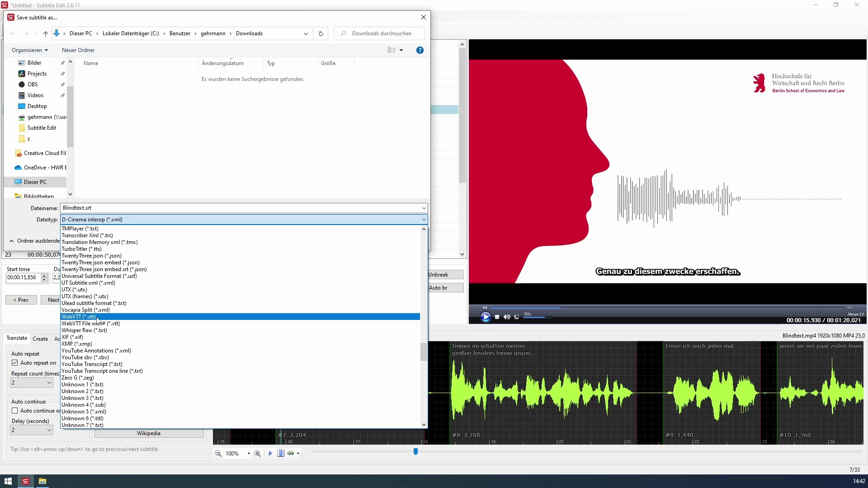Screen dimensions: 868x488
Task: Click the waveform position slider handle
Action: click(415, 451)
